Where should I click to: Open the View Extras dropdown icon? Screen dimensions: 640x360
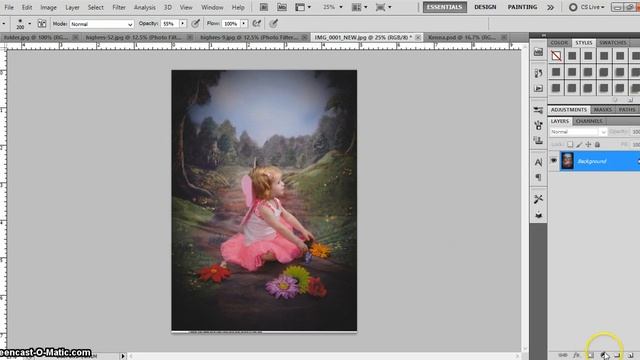(302, 7)
